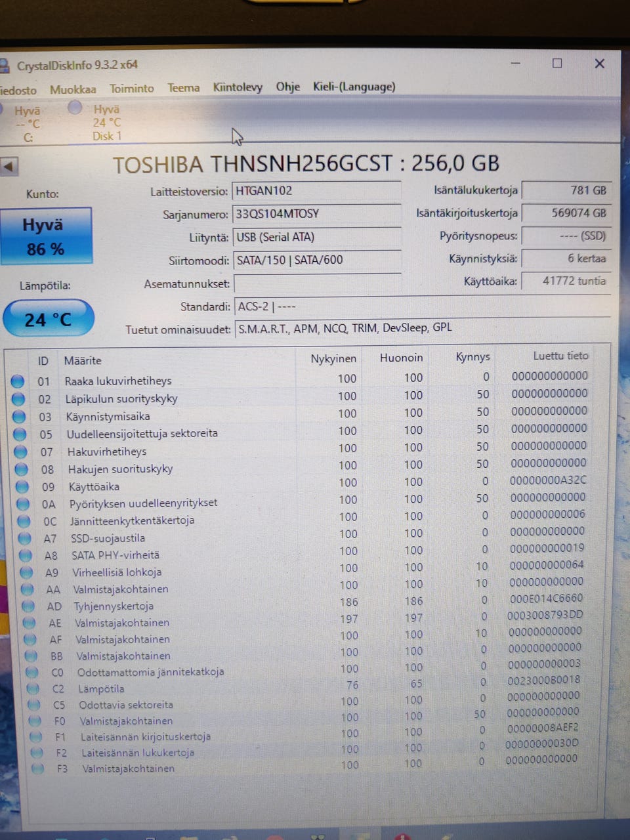
Task: Click status circle for Käyttöaika attribute row
Action: pyautogui.click(x=22, y=486)
